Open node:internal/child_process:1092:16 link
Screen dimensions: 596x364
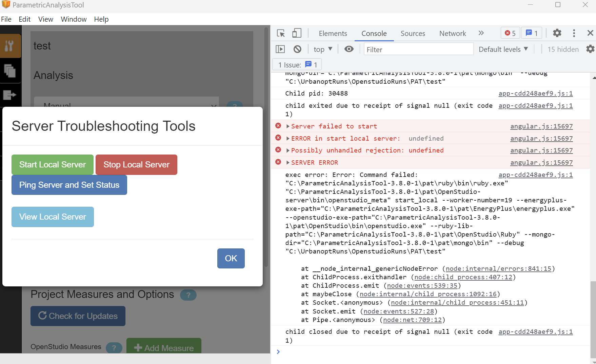(x=428, y=294)
